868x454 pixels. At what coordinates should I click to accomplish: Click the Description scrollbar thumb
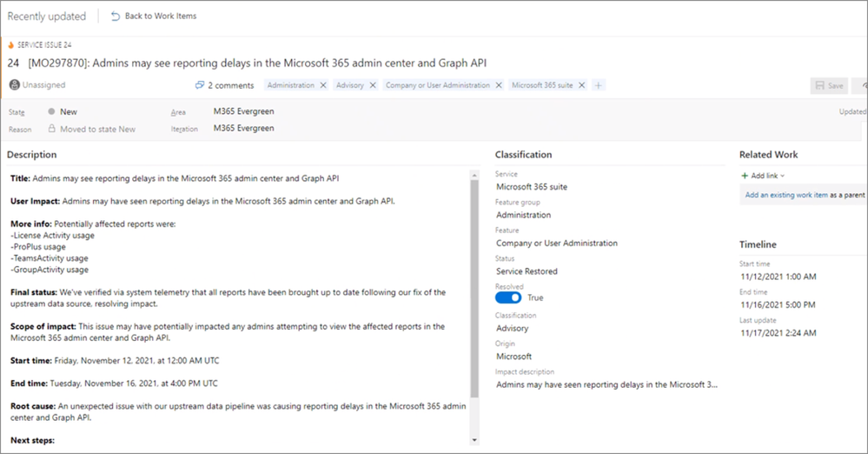[474, 288]
